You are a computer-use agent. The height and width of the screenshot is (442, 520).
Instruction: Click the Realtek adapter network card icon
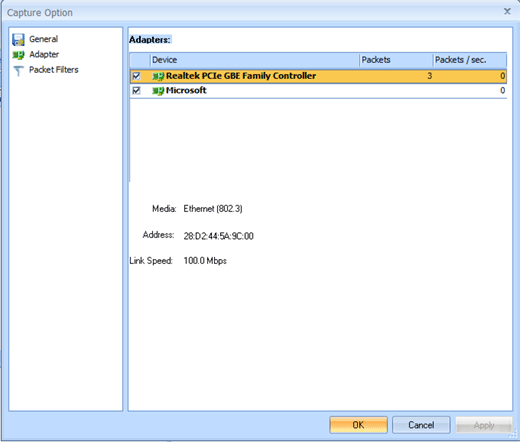(x=158, y=76)
